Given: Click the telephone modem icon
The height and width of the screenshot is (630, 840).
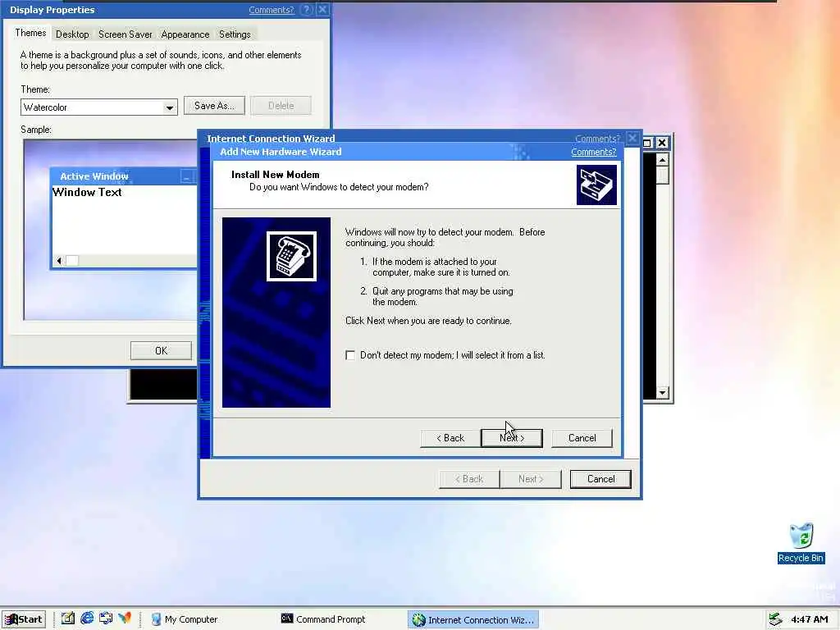Looking at the screenshot, I should coord(291,256).
